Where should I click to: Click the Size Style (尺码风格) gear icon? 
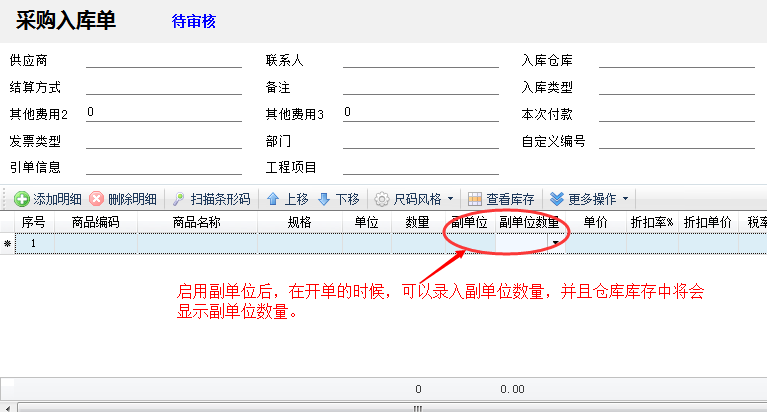coord(381,199)
